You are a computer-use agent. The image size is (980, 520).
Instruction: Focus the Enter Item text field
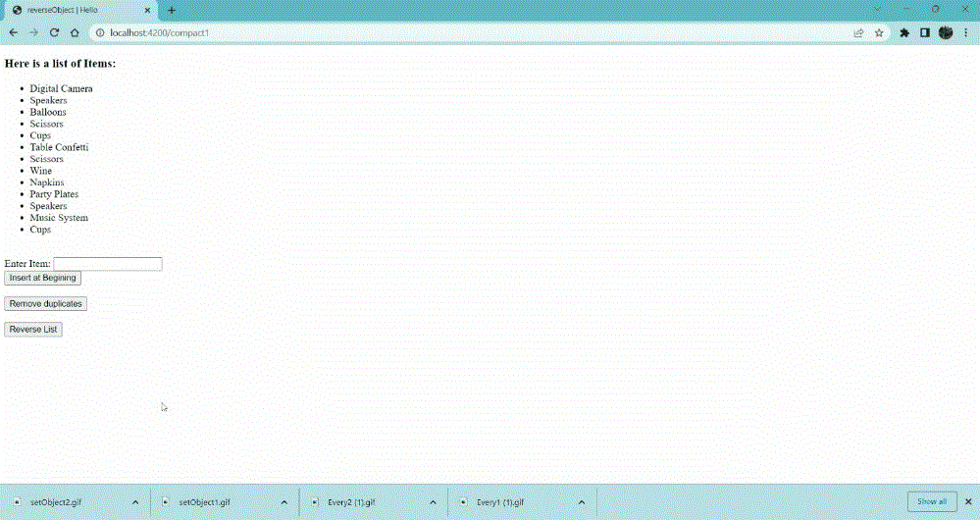pos(107,264)
